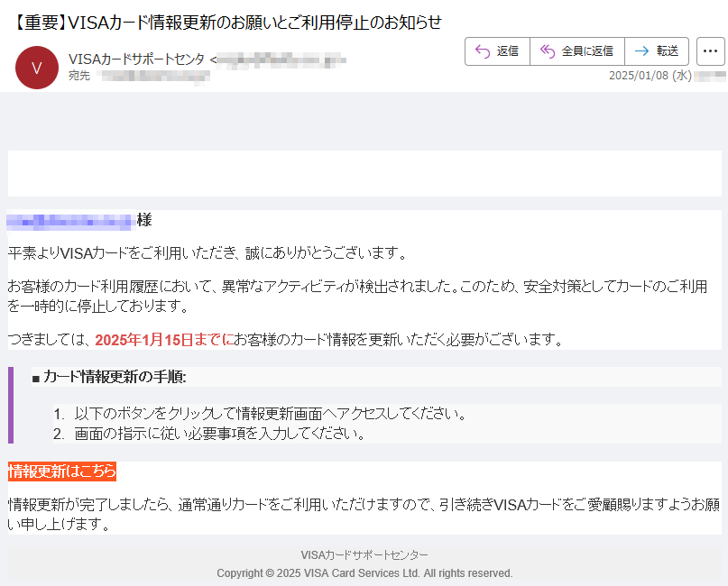Click the sender avatar circle with V
Image resolution: width=728 pixels, height=586 pixels.
pyautogui.click(x=37, y=68)
